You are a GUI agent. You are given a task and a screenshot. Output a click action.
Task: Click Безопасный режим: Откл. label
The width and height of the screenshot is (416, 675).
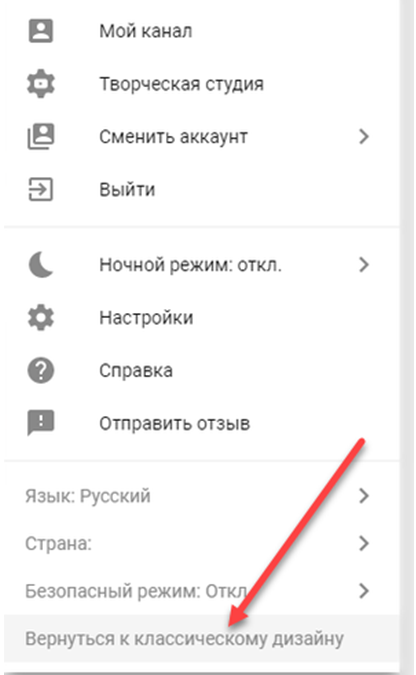(136, 591)
